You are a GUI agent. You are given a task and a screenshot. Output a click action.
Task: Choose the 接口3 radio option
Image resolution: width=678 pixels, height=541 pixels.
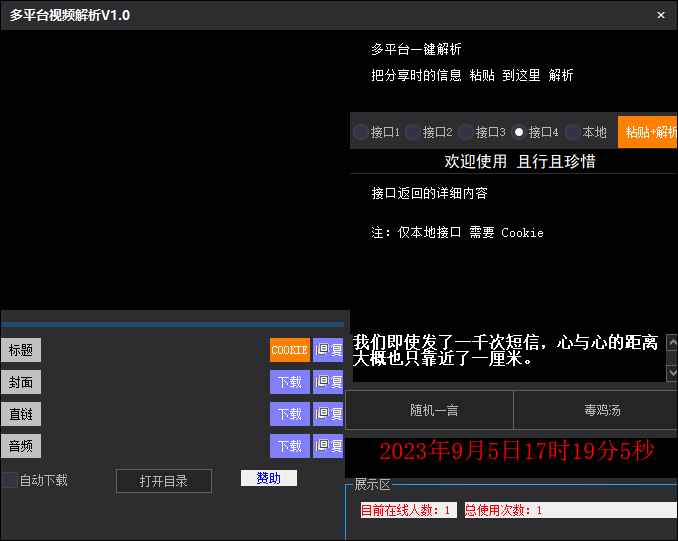466,132
